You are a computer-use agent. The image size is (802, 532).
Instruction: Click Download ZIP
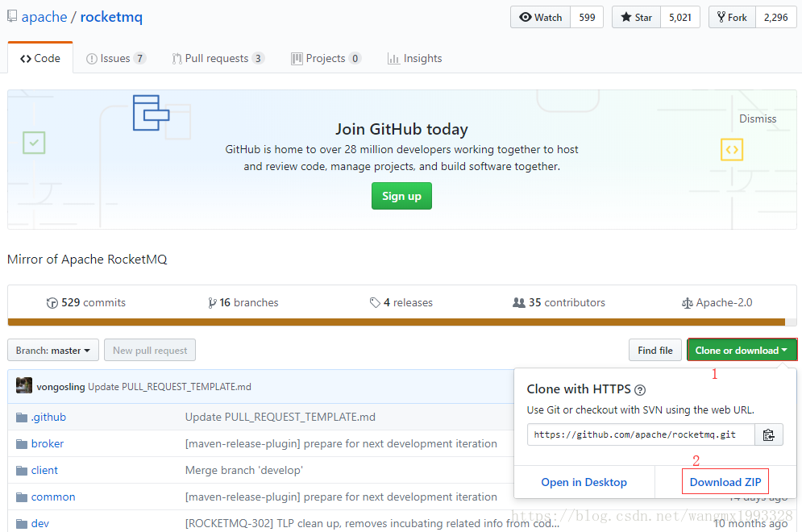point(725,482)
